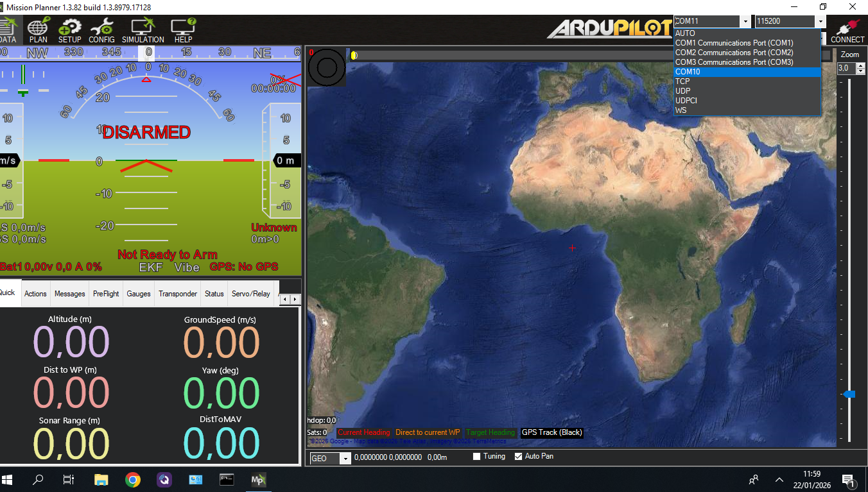Viewport: 868px width, 492px height.
Task: Click the Vibe status label on HUD
Action: pos(187,267)
